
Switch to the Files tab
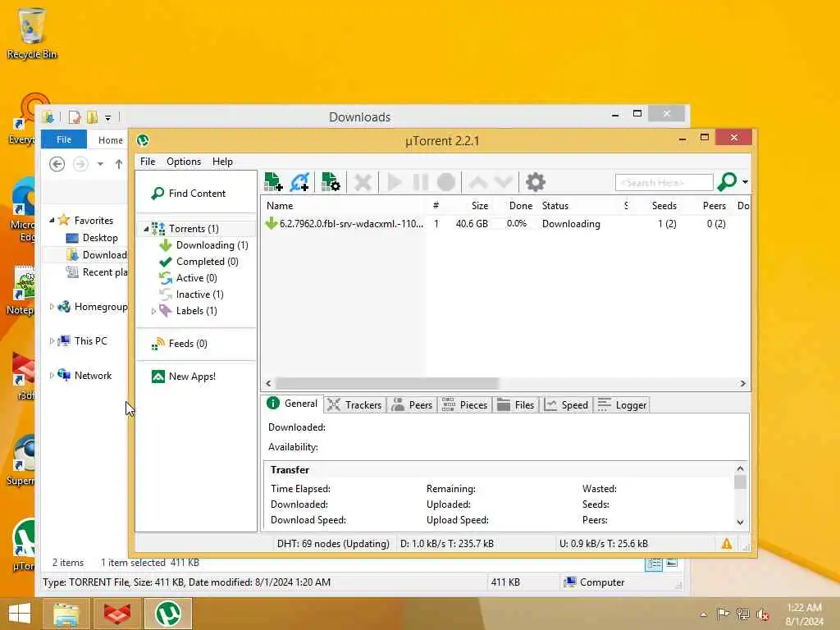(516, 405)
